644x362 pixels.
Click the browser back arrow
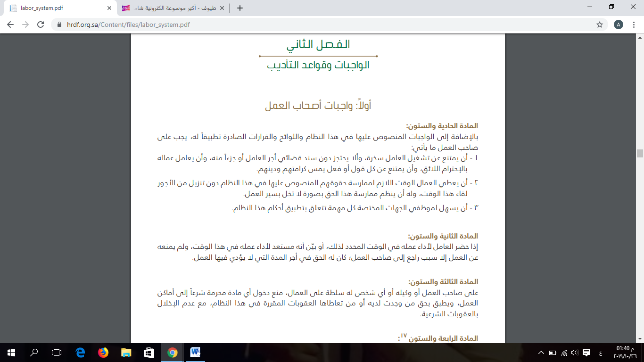tap(10, 25)
